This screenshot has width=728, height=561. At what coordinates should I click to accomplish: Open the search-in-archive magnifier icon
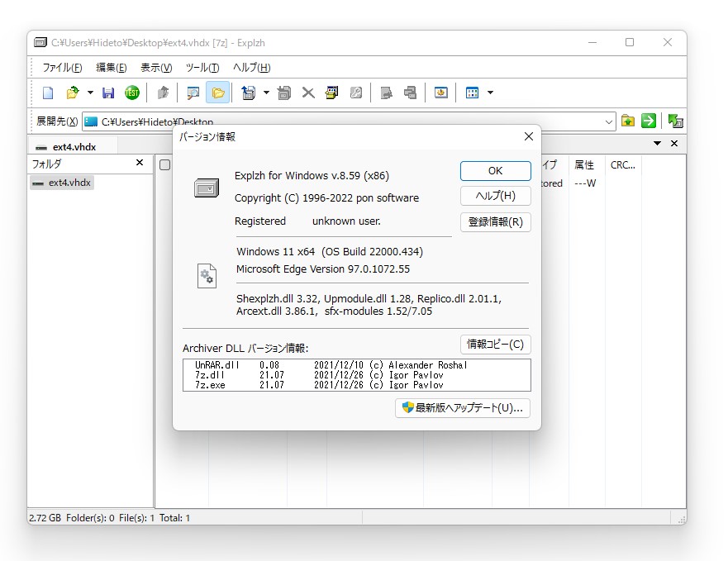coord(192,93)
